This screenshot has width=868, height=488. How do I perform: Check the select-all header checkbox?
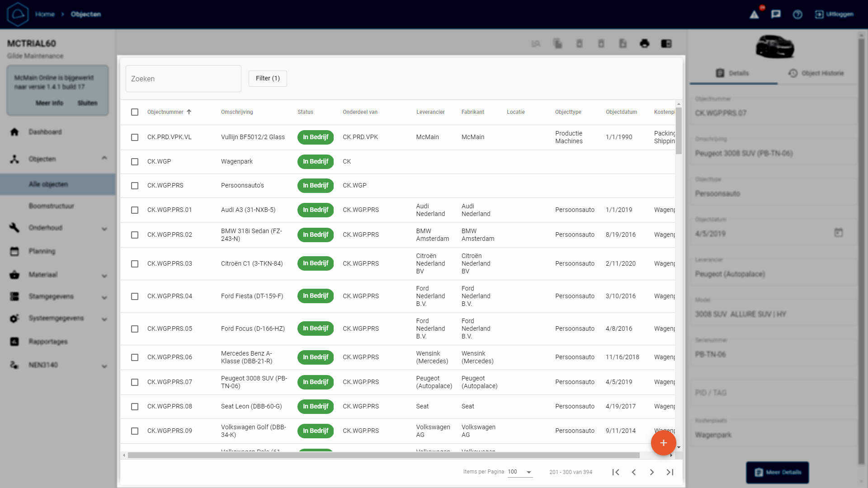[135, 112]
